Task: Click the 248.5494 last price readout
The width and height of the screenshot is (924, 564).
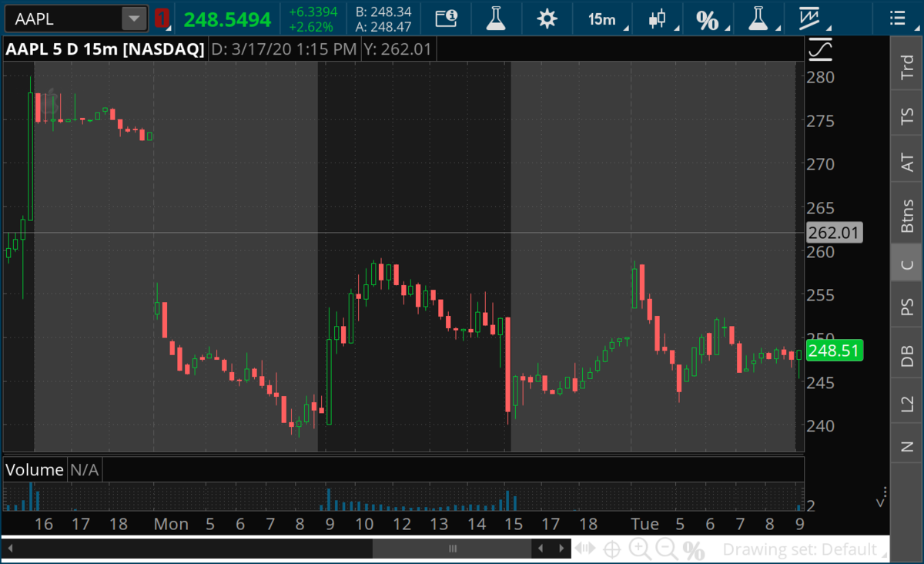Action: (x=227, y=19)
